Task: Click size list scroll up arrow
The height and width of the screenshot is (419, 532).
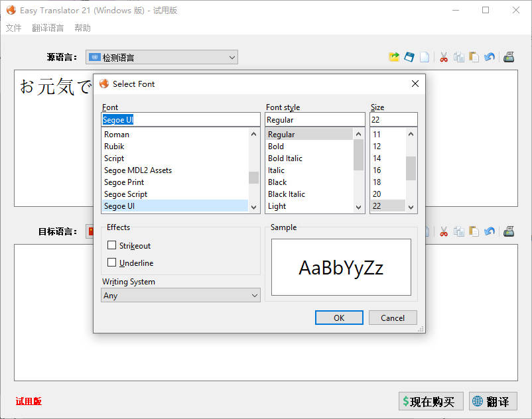Action: 411,134
